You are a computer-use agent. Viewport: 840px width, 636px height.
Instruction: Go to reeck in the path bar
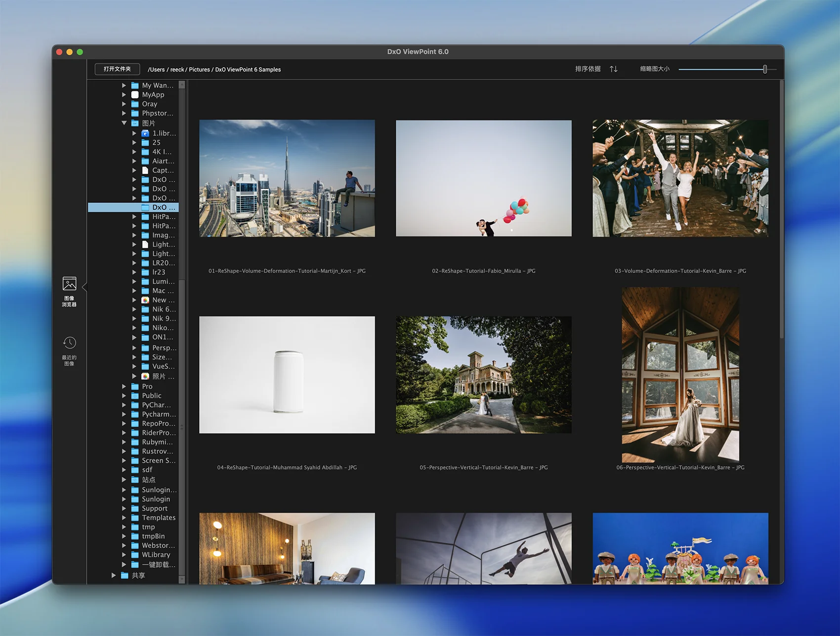(x=177, y=70)
